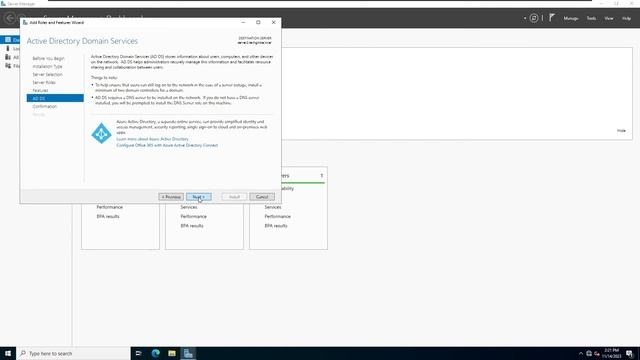Click Manageability in right server group tile
This screenshot has width=640, height=360.
click(287, 189)
